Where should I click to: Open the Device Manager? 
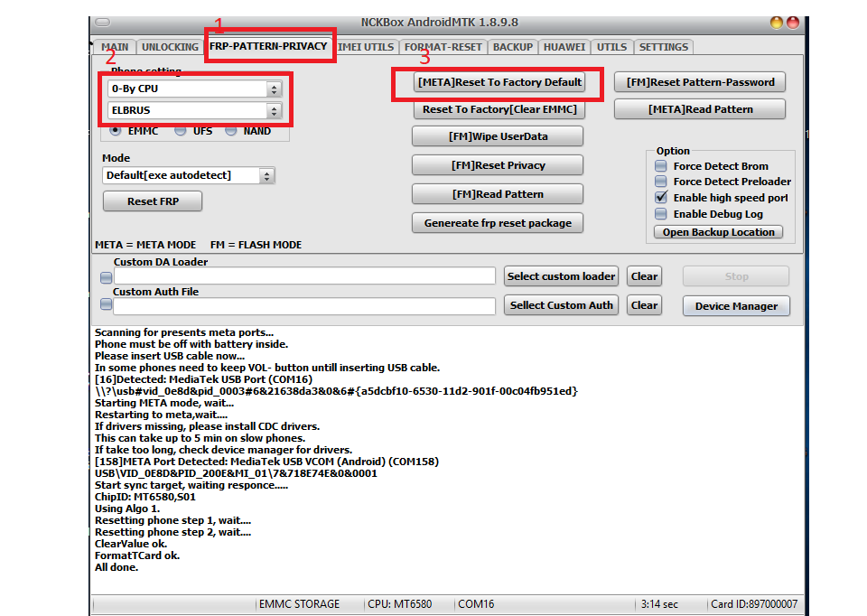[736, 306]
